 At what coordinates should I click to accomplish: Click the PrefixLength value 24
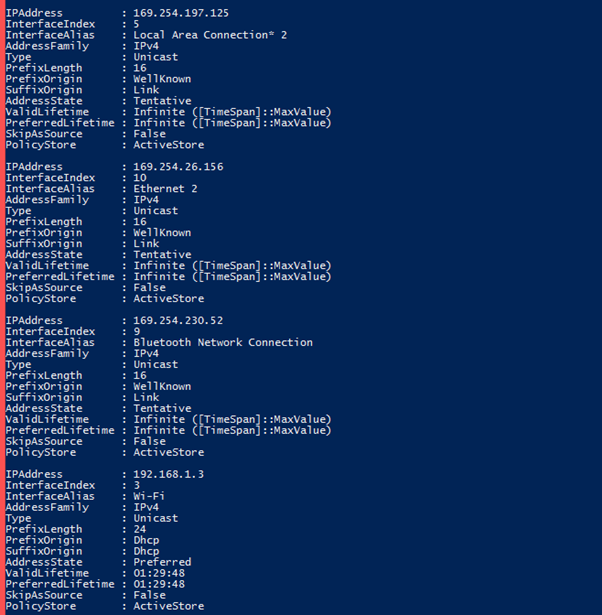point(140,529)
